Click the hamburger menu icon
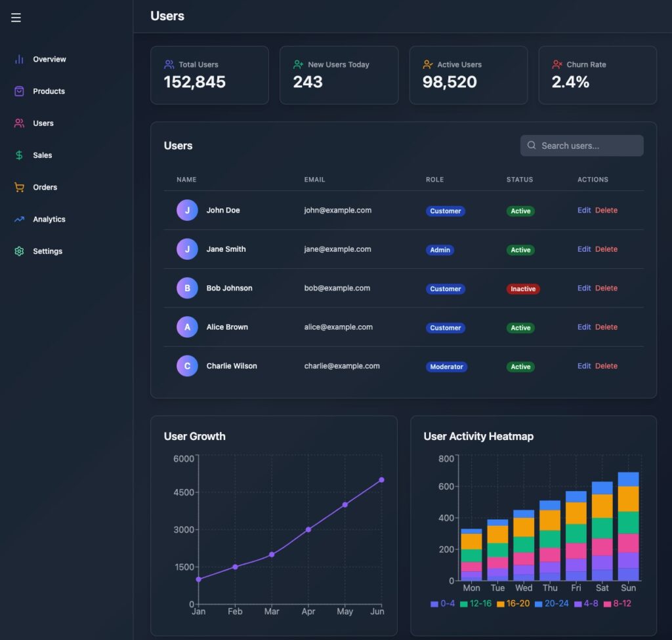Viewport: 672px width, 640px height. point(16,18)
